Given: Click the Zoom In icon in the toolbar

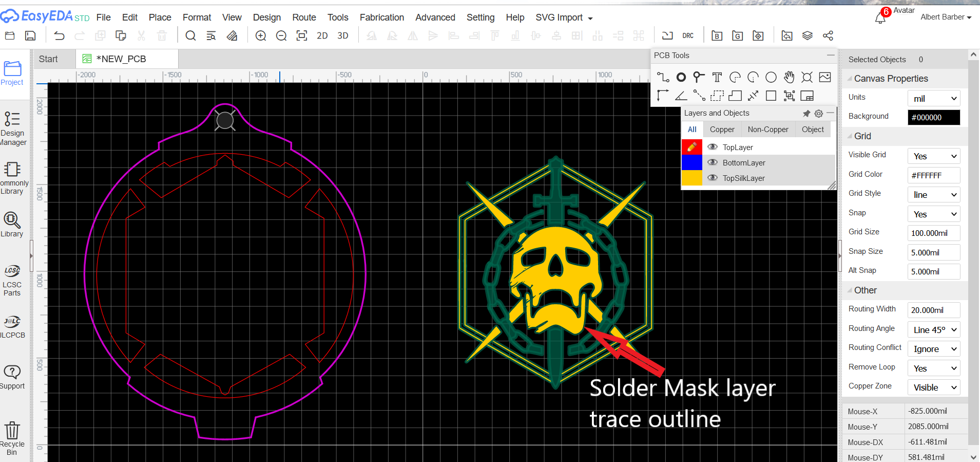Looking at the screenshot, I should click(x=261, y=35).
